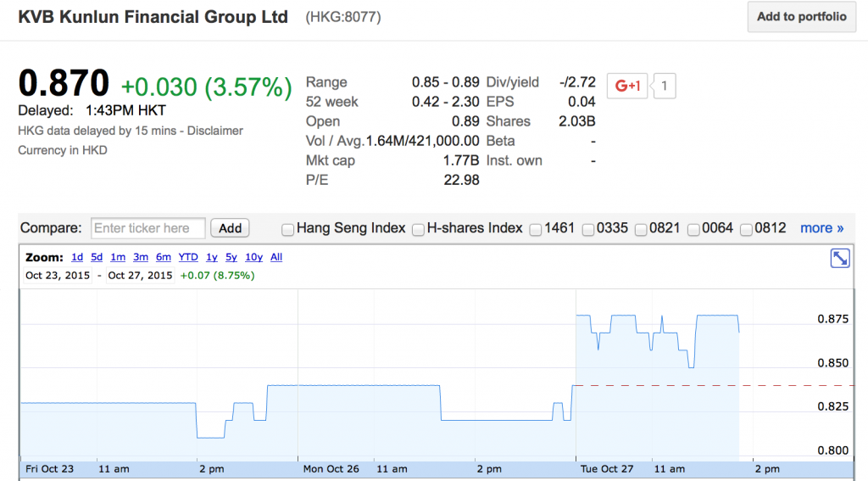Image resolution: width=868 pixels, height=481 pixels.
Task: Tick the 0821 comparison checkbox
Action: click(x=641, y=229)
